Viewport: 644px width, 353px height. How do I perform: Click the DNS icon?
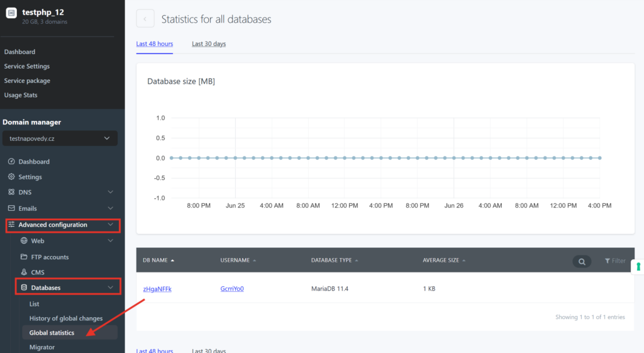click(11, 192)
